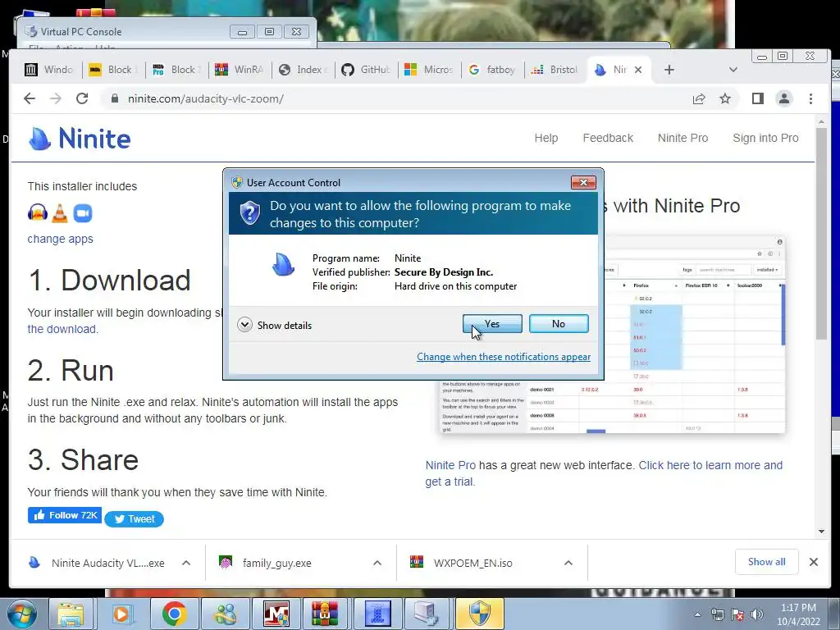Open family_guy.exe download options chevron
The image size is (840, 630).
tap(377, 563)
